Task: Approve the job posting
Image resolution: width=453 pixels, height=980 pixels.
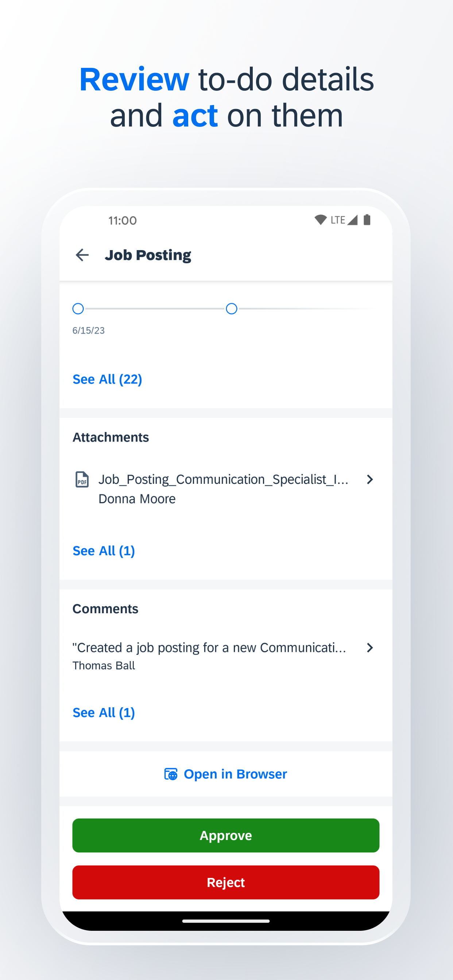Action: pyautogui.click(x=226, y=835)
